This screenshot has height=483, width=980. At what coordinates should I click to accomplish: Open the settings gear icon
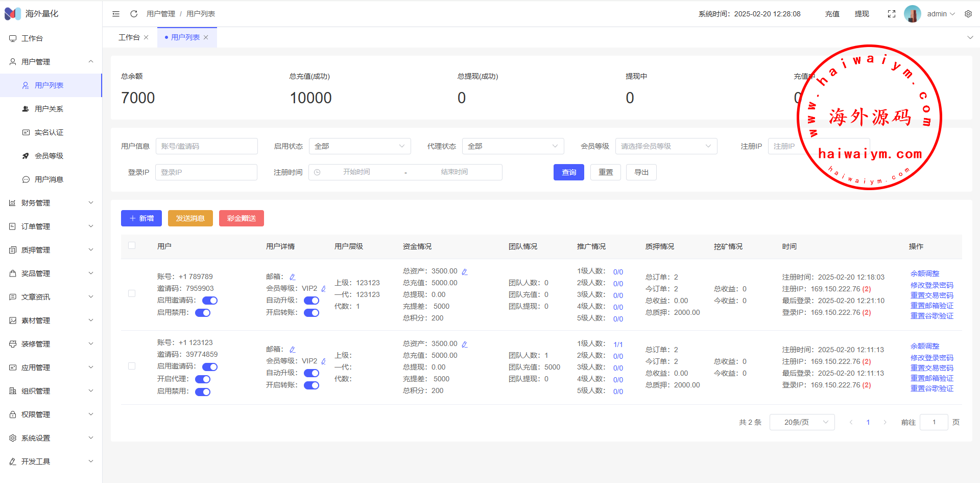click(968, 14)
